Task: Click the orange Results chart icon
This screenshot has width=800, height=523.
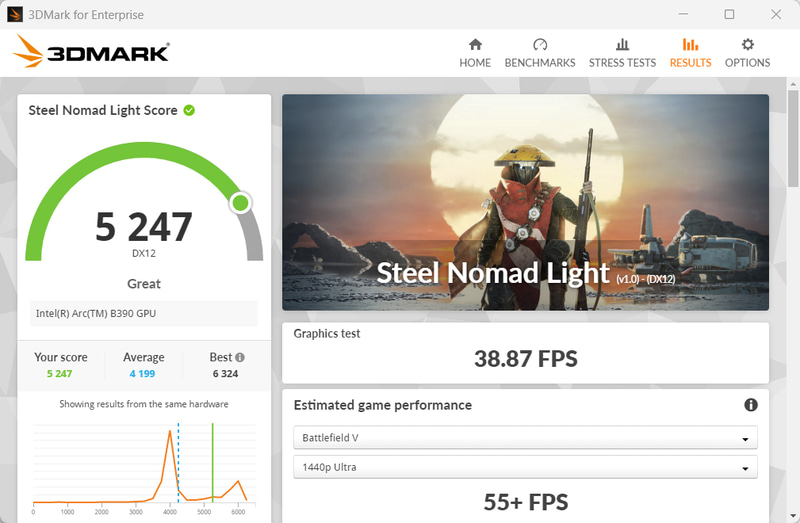Action: coord(690,44)
